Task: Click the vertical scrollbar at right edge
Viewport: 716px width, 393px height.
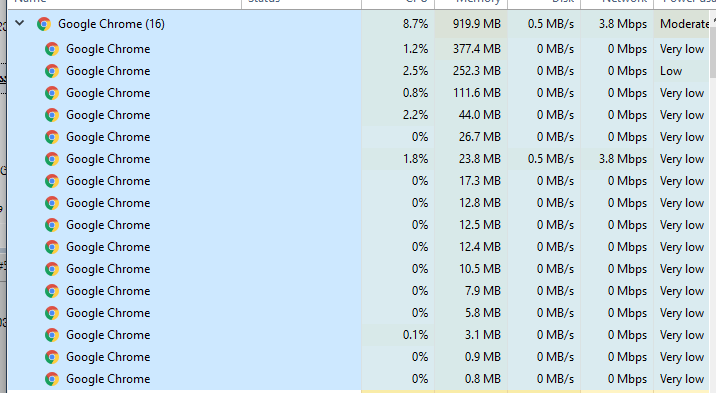Action: click(x=713, y=201)
